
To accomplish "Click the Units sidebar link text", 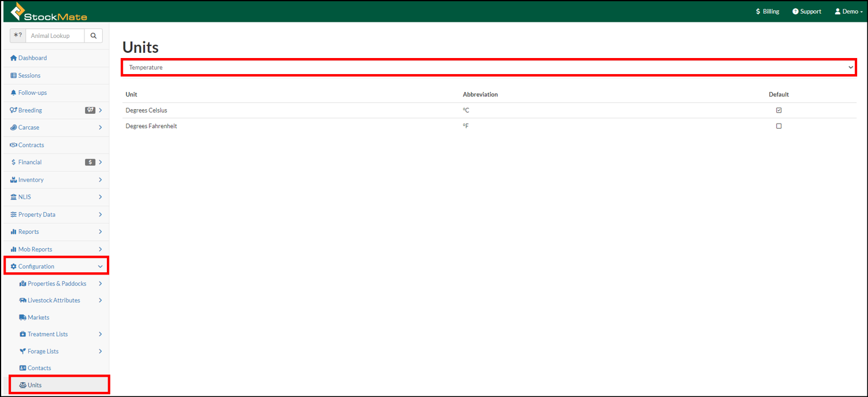I will pos(34,385).
